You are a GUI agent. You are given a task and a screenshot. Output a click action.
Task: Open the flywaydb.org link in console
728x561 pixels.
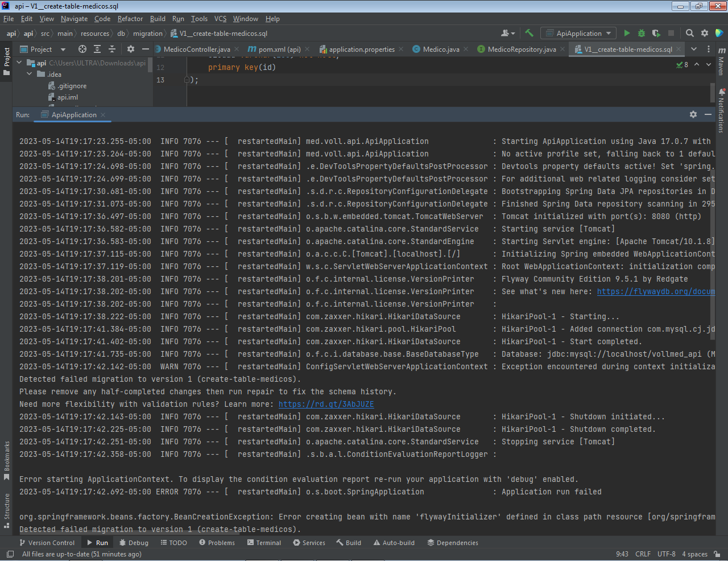click(656, 291)
